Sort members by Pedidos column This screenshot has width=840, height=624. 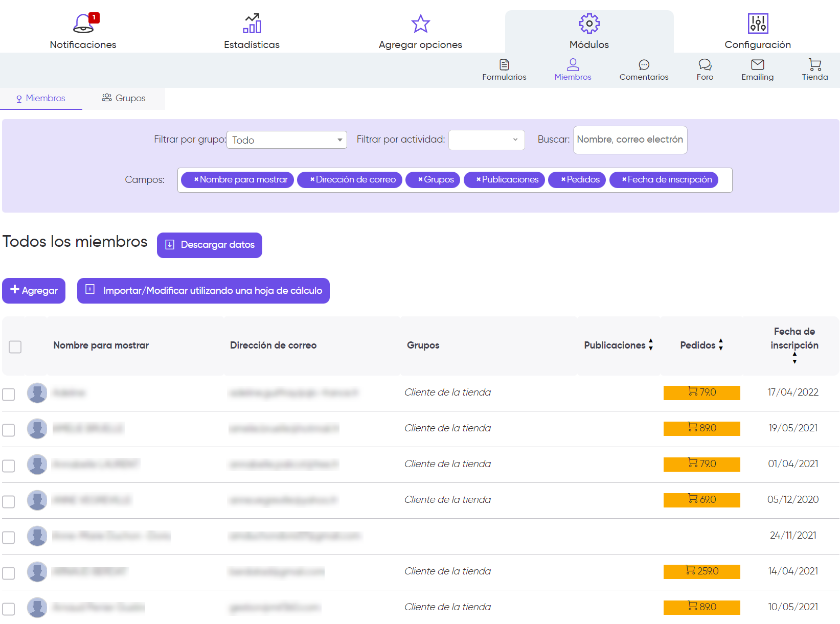pyautogui.click(x=721, y=344)
